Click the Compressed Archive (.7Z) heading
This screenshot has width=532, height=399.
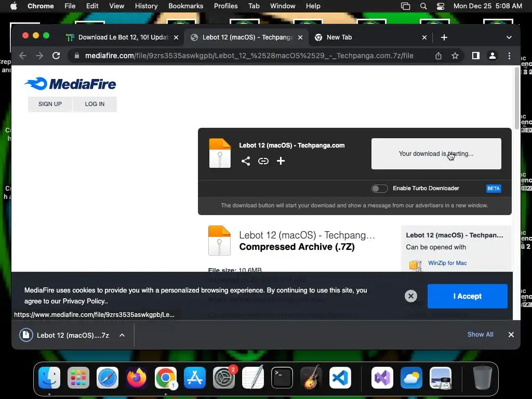click(x=297, y=247)
